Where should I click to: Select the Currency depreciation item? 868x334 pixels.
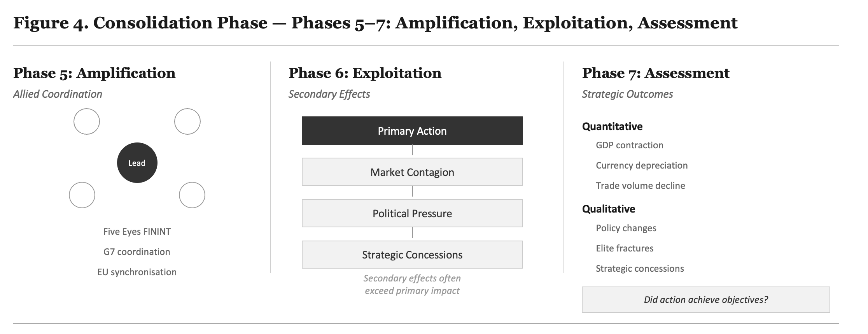pyautogui.click(x=642, y=165)
